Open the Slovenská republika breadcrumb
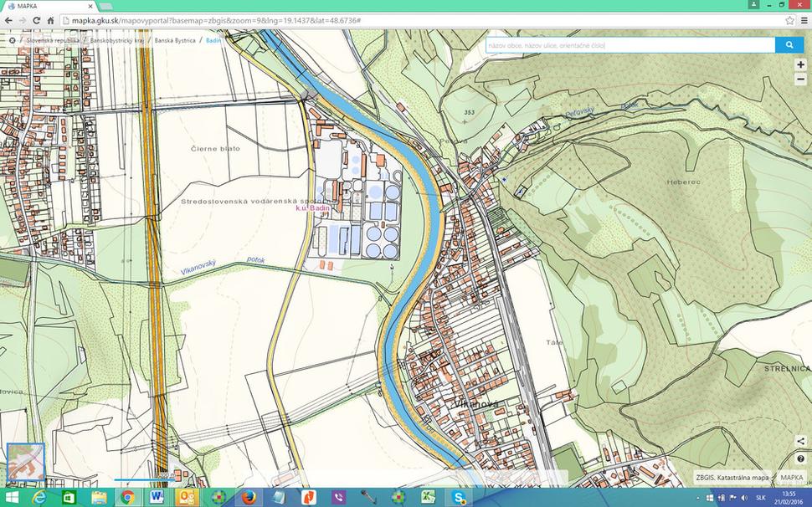 (x=54, y=40)
